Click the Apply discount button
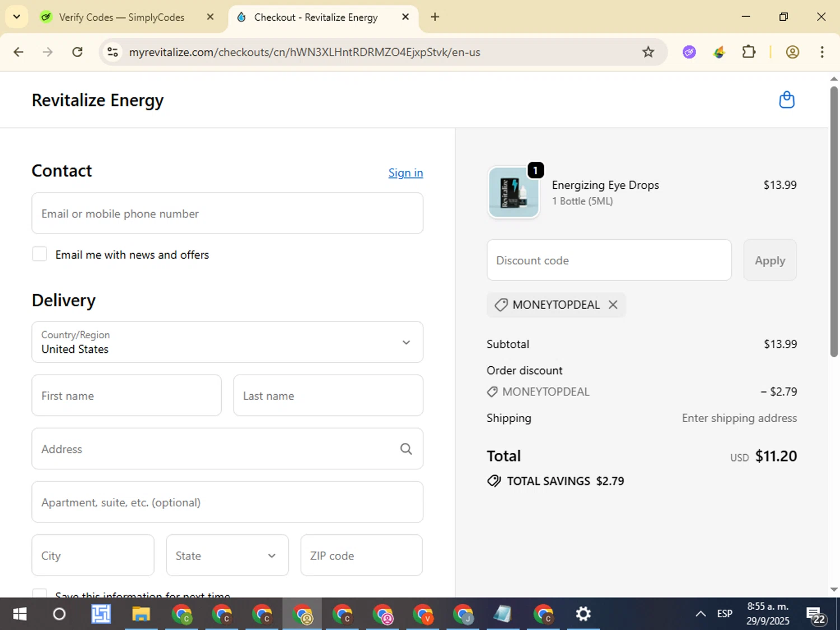 (769, 260)
